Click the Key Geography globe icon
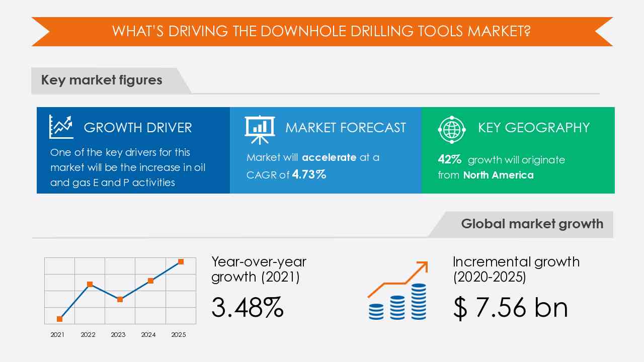This screenshot has height=362, width=644. point(452,129)
